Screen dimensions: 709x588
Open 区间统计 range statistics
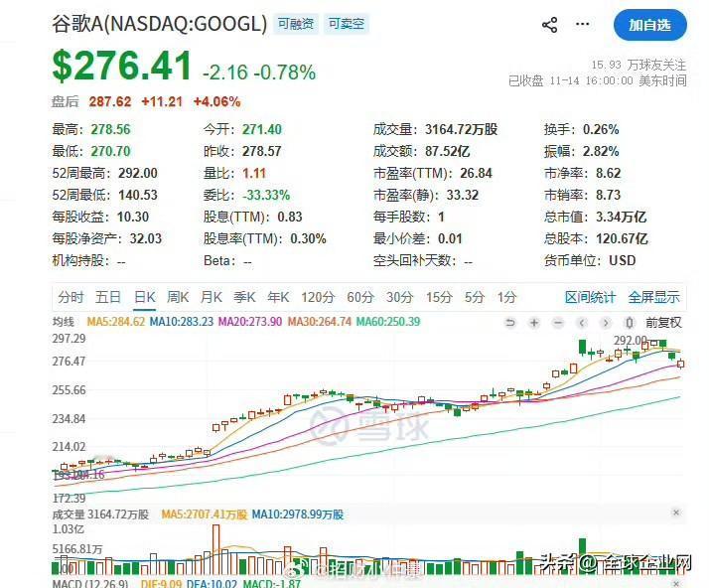(x=590, y=297)
